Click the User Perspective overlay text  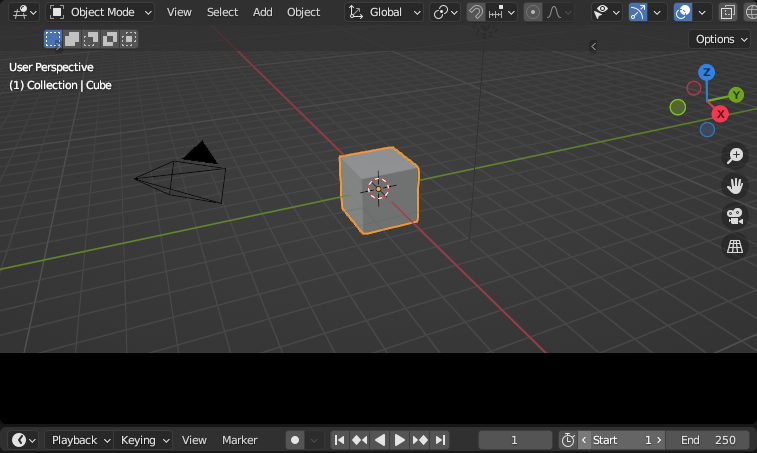(51, 67)
